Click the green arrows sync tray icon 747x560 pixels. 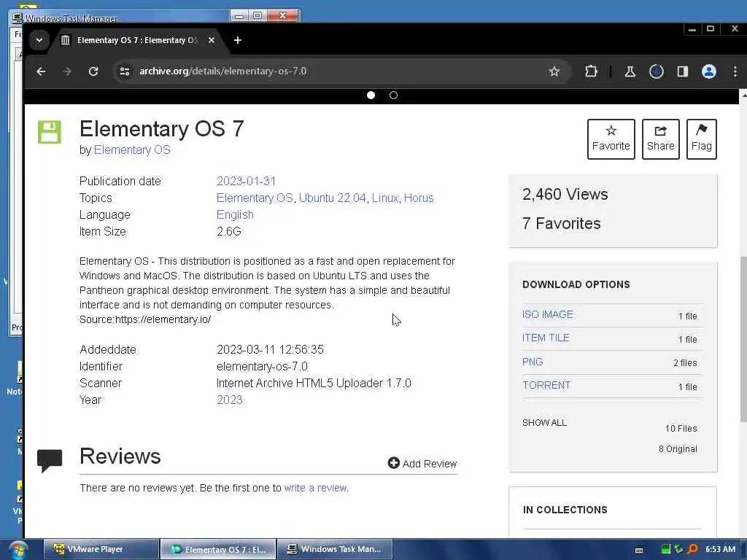[x=678, y=549]
